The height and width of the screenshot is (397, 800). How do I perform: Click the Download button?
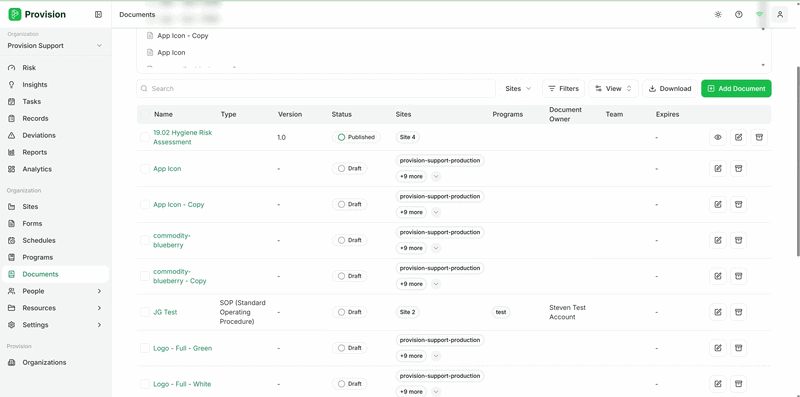point(670,88)
